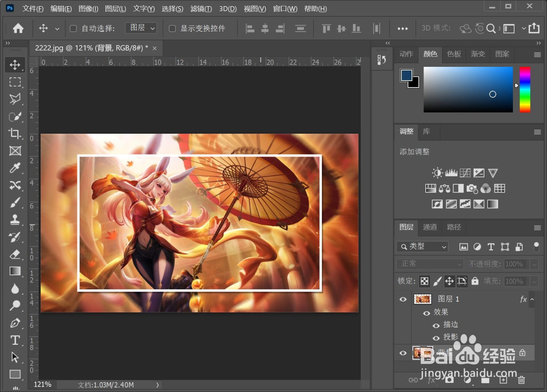Select the Move tool
Screen dimensions: 547x392
(x=15, y=65)
